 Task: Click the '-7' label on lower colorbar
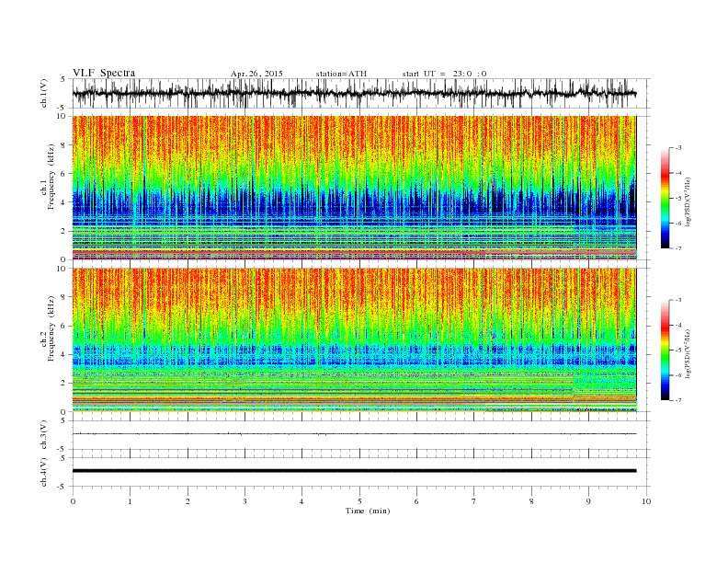tap(678, 400)
